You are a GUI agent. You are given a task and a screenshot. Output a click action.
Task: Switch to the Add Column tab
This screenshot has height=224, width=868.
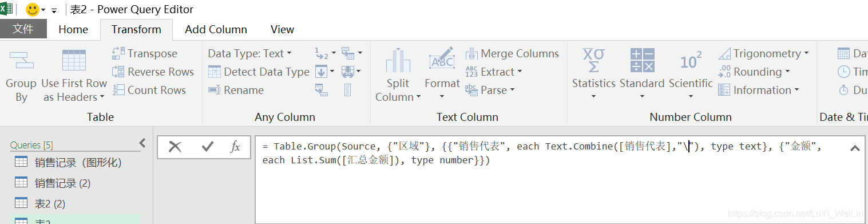point(216,29)
